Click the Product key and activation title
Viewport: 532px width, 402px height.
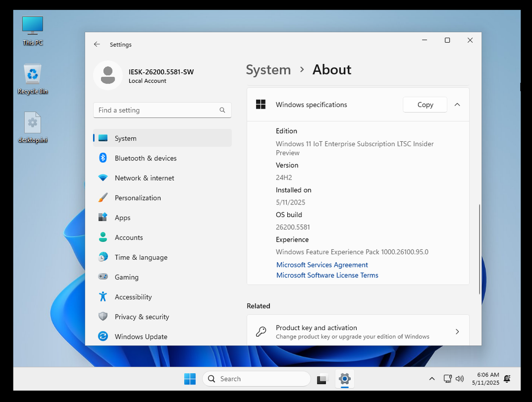click(x=316, y=328)
